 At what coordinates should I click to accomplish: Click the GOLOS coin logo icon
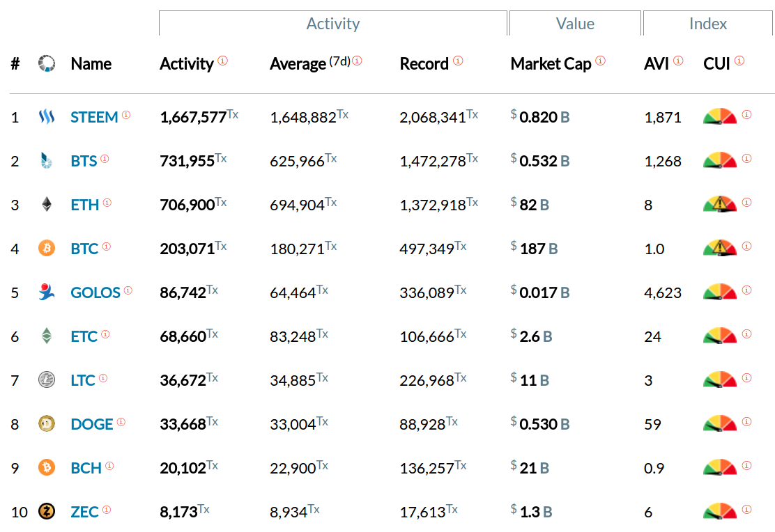click(x=47, y=292)
